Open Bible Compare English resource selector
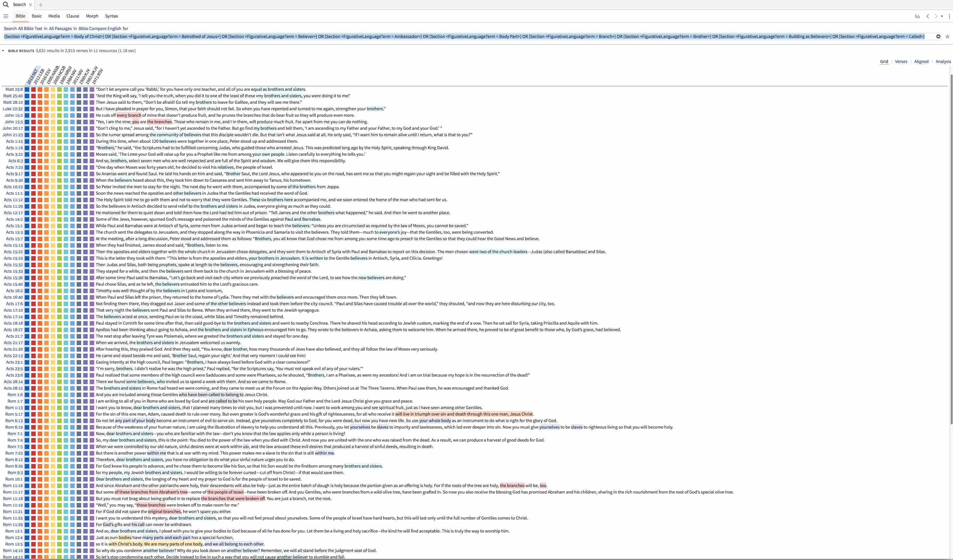 point(100,28)
